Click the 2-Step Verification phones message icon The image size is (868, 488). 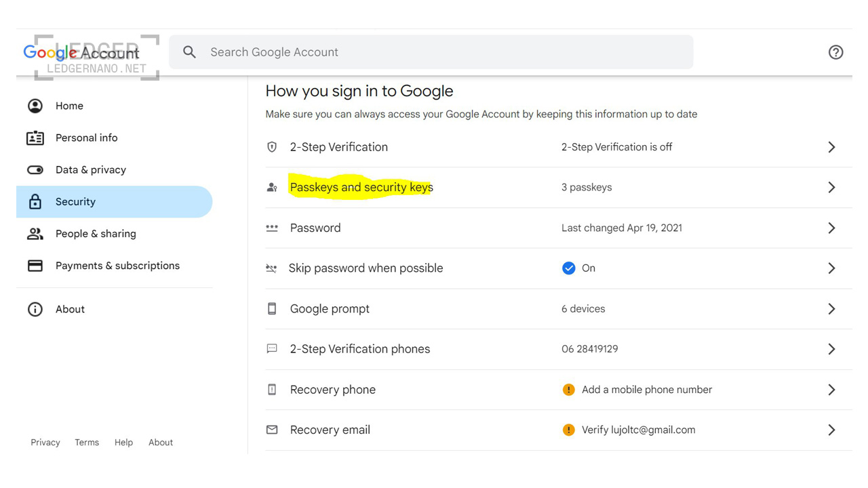coord(272,349)
